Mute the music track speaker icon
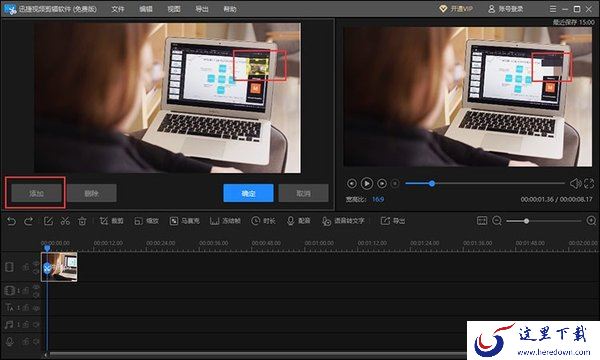This screenshot has height=360, width=600. click(36, 324)
